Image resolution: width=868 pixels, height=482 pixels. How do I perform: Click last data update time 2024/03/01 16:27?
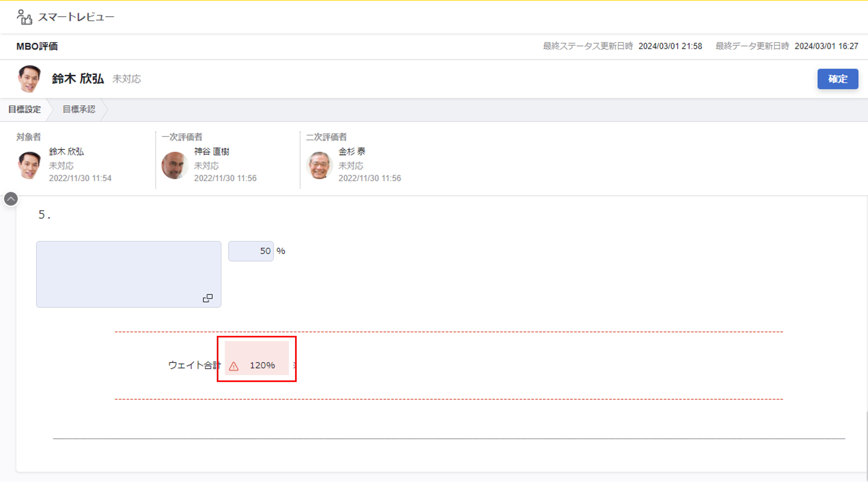826,46
